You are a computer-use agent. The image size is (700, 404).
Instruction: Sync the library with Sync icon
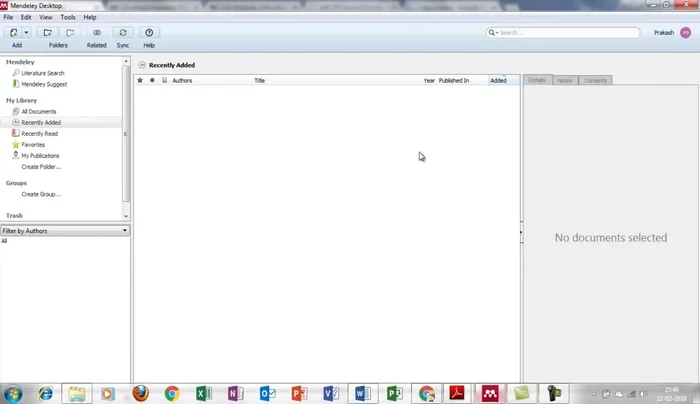coord(123,33)
